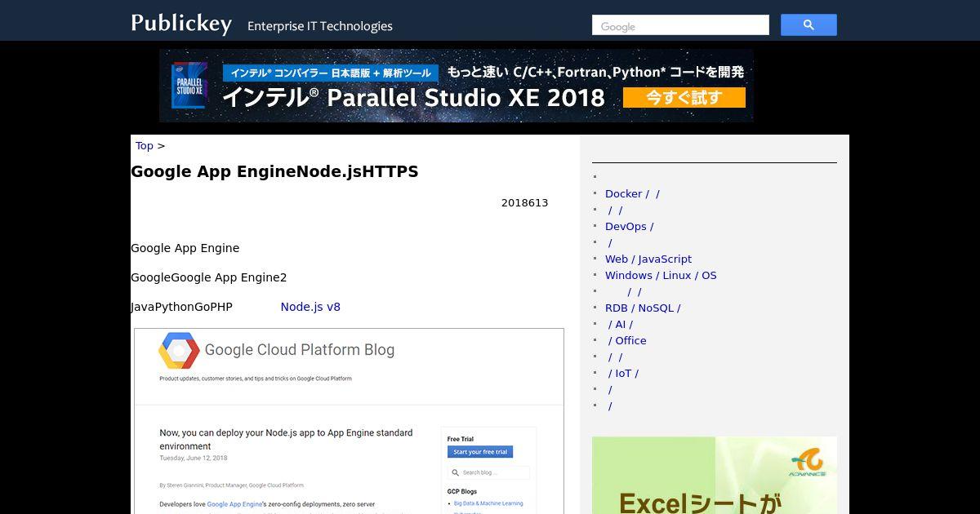The width and height of the screenshot is (980, 514).
Task: Click the Google Cloud Platform hexagon logo
Action: pos(179,351)
